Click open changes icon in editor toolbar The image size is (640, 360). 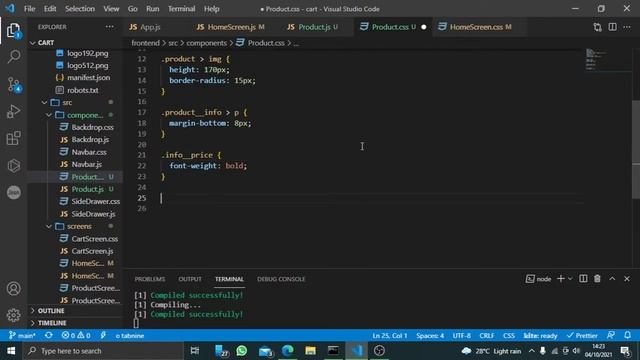[597, 27]
